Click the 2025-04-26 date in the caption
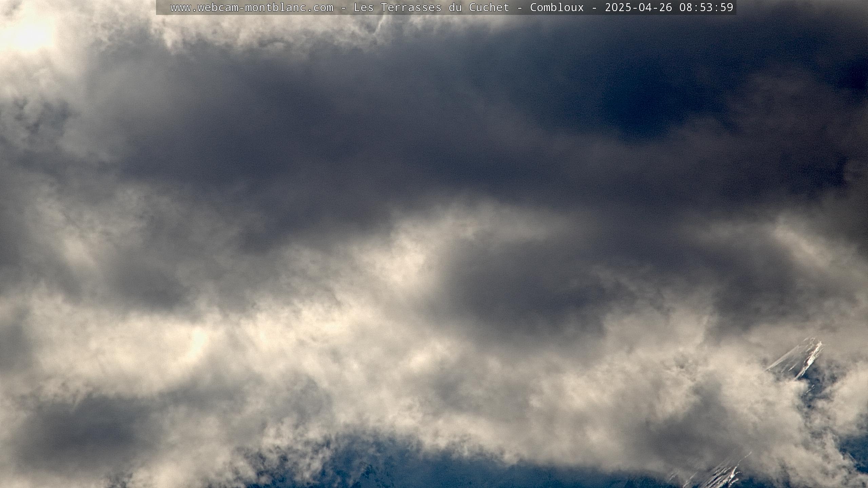The height and width of the screenshot is (488, 868). 638,7
